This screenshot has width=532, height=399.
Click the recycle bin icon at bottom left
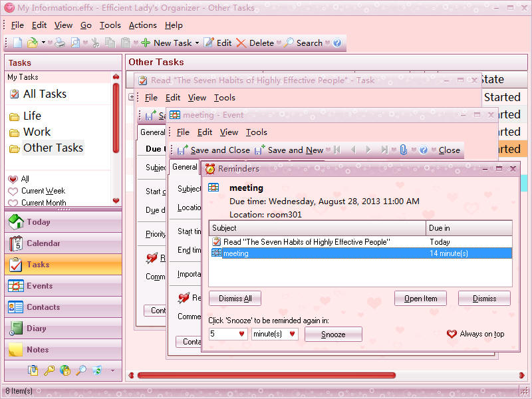(98, 370)
